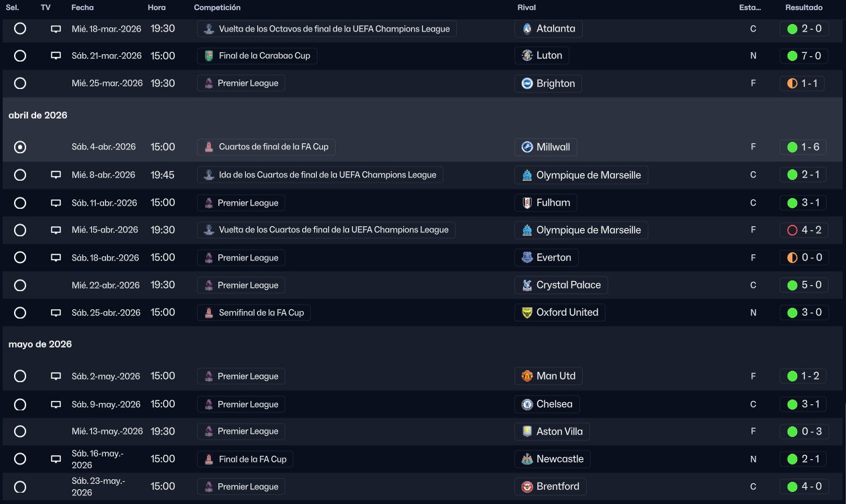Click the Millwall club badge icon
Viewport: 846px width, 504px height.
(x=527, y=147)
